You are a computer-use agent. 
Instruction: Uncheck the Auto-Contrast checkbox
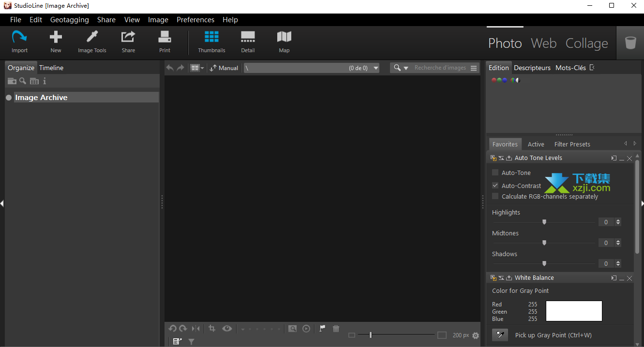pyautogui.click(x=495, y=186)
